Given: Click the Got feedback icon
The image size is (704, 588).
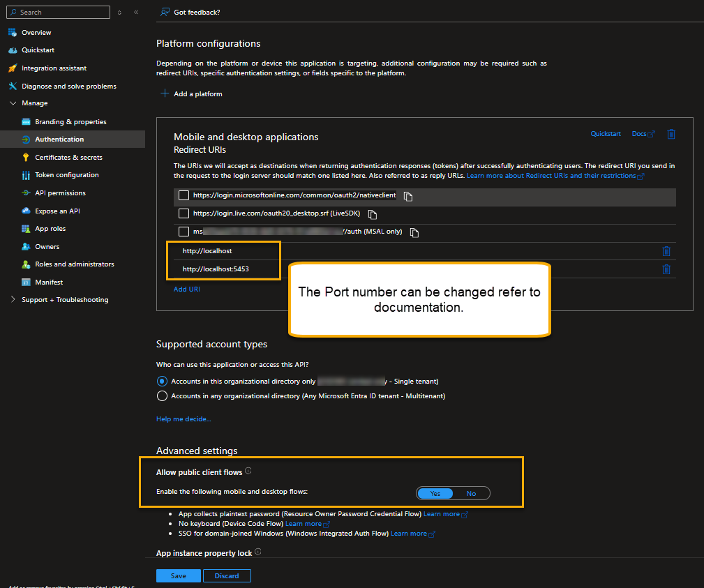Looking at the screenshot, I should click(x=165, y=12).
